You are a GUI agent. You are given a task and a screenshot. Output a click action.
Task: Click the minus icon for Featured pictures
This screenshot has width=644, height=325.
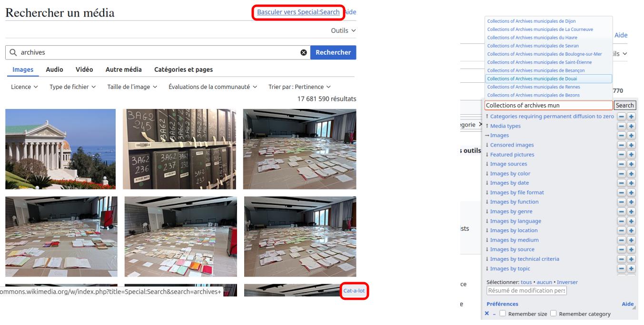pyautogui.click(x=622, y=155)
